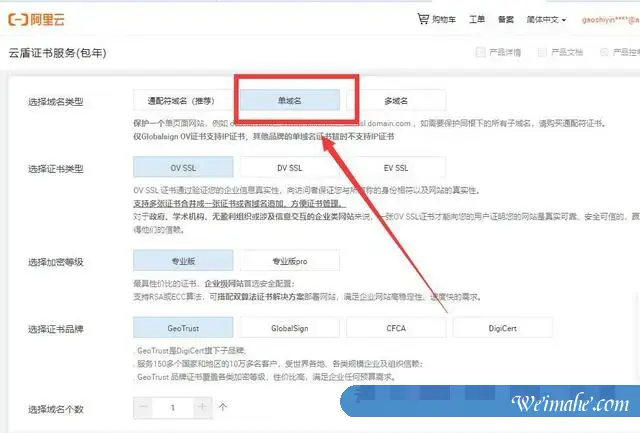Pick GlobalSign certificate brand
The image size is (640, 433).
289,327
